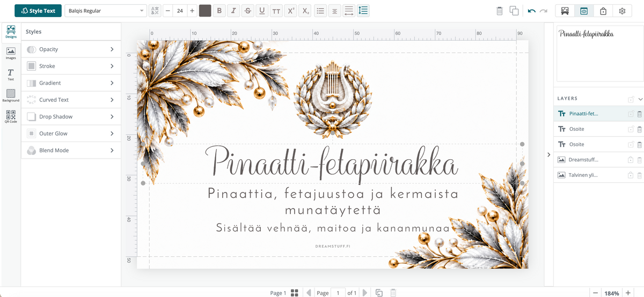Open the Background sidebar panel
The width and height of the screenshot is (644, 297).
pyautogui.click(x=11, y=95)
